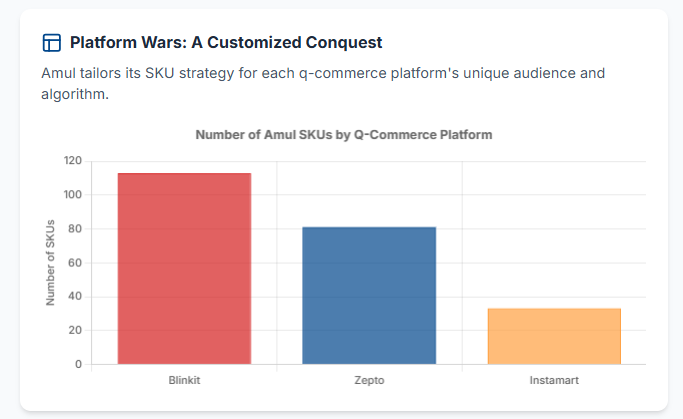683x419 pixels.
Task: Click the description starting "Amul tailors its SKU strategy"
Action: pos(323,83)
